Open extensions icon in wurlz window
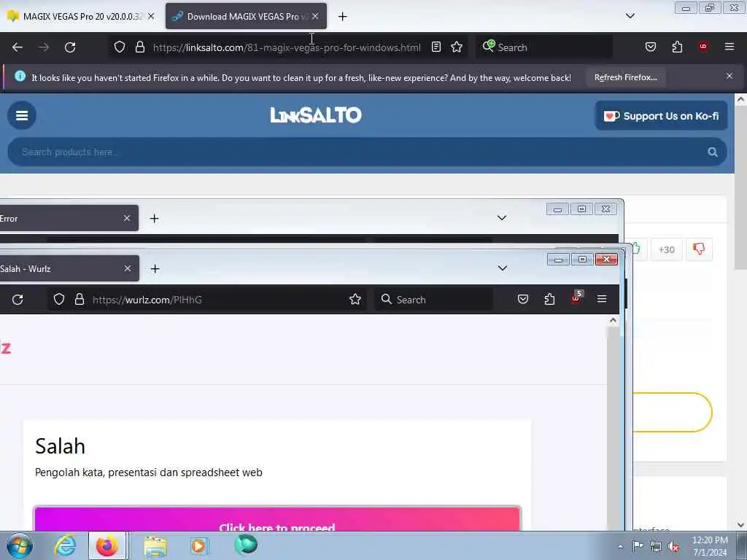This screenshot has width=747, height=560. (549, 299)
